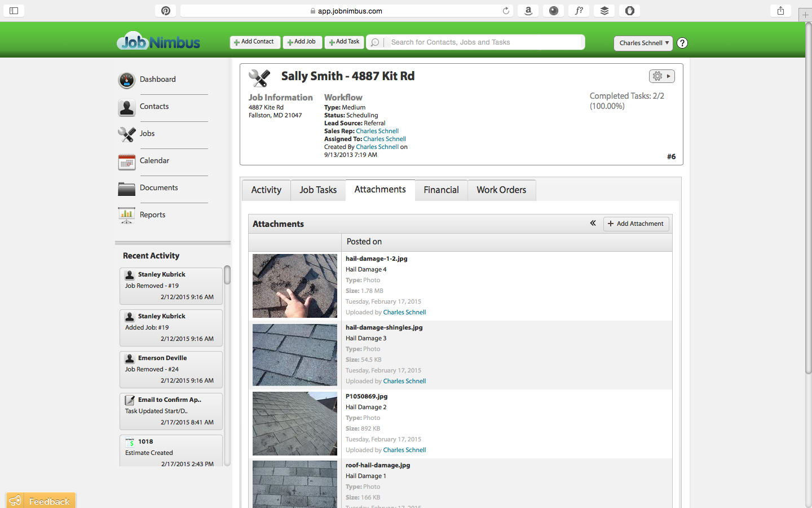Open the Dashboard sidebar label
This screenshot has width=812, height=508.
click(158, 80)
